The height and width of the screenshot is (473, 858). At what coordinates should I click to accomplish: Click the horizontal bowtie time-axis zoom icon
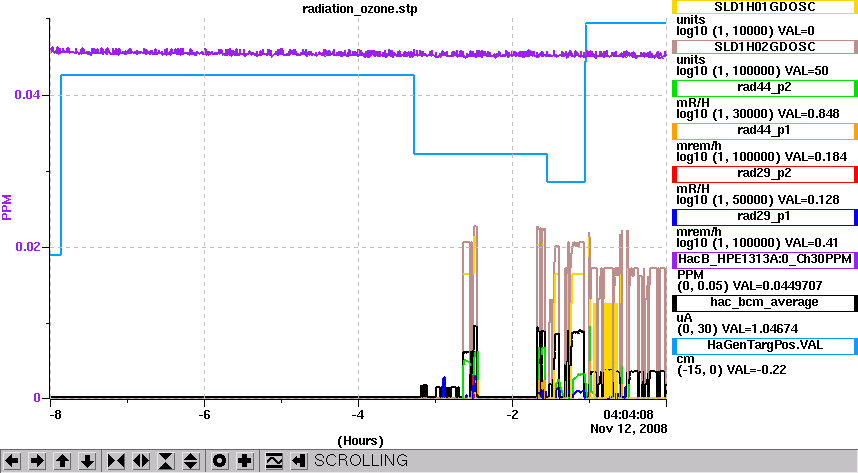(116, 461)
